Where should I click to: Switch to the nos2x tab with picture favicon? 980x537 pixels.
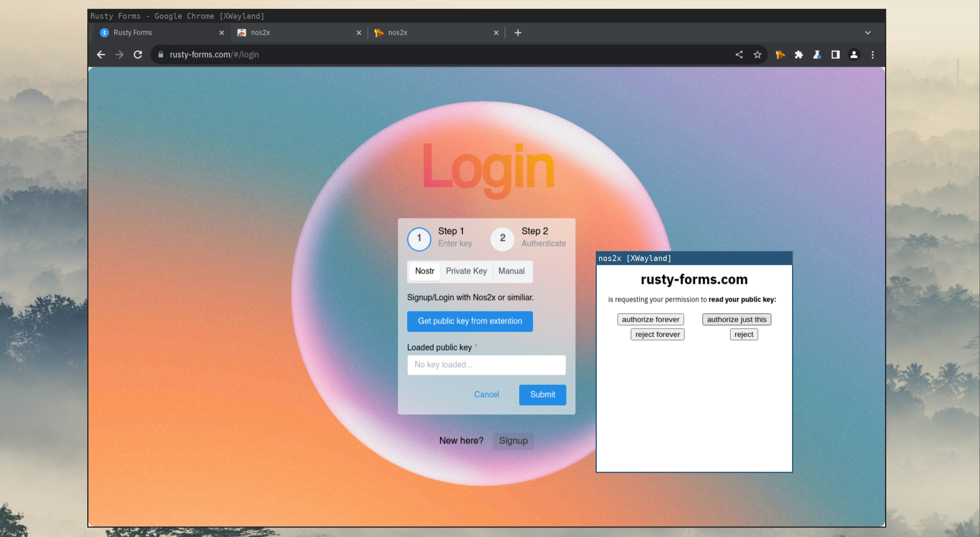(x=299, y=33)
